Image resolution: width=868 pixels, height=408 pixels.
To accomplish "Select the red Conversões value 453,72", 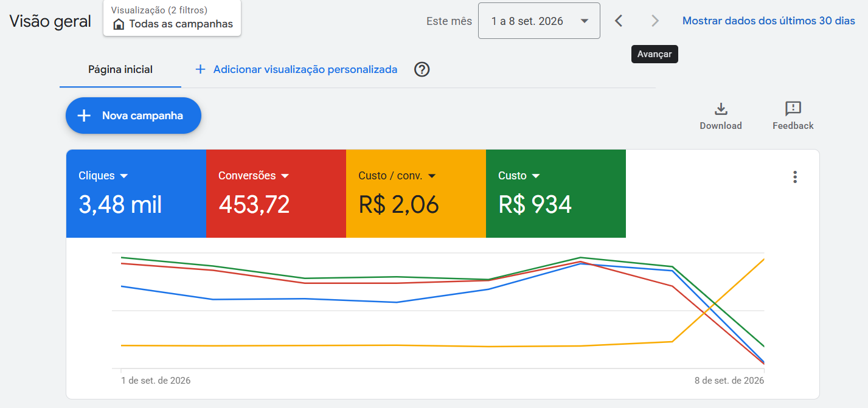I will coord(254,205).
